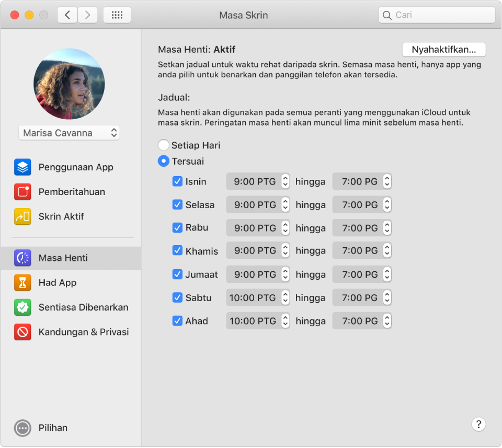Open the Pilihan ellipsis icon
This screenshot has width=502, height=448.
[x=22, y=428]
